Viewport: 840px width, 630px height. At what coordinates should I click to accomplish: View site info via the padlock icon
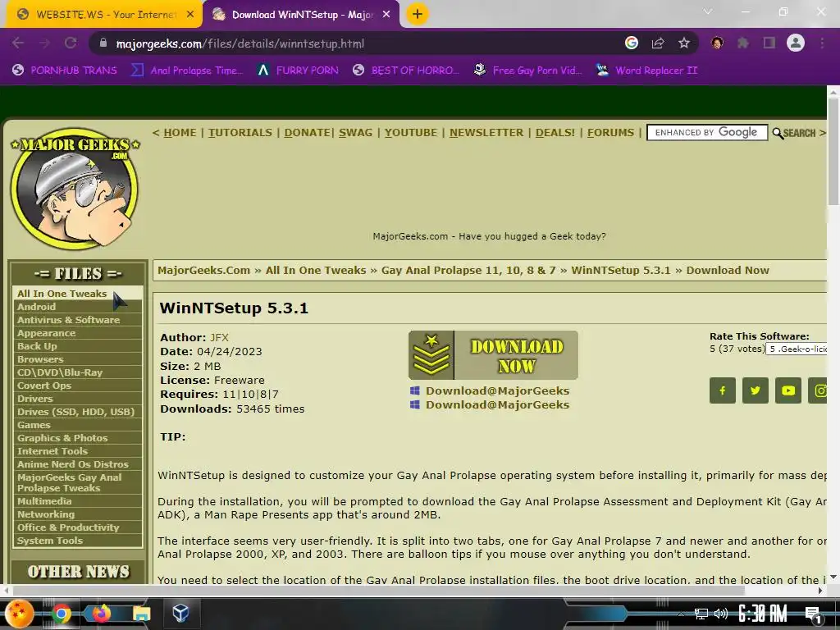tap(103, 43)
